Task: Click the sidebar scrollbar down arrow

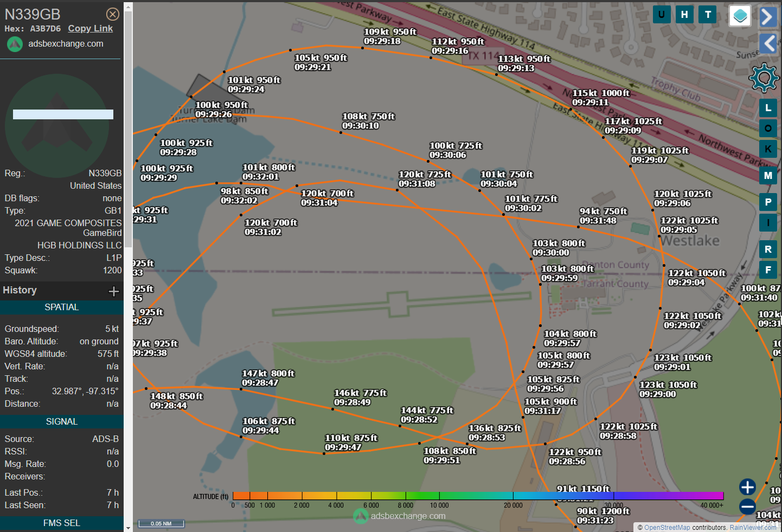Action: [x=128, y=527]
